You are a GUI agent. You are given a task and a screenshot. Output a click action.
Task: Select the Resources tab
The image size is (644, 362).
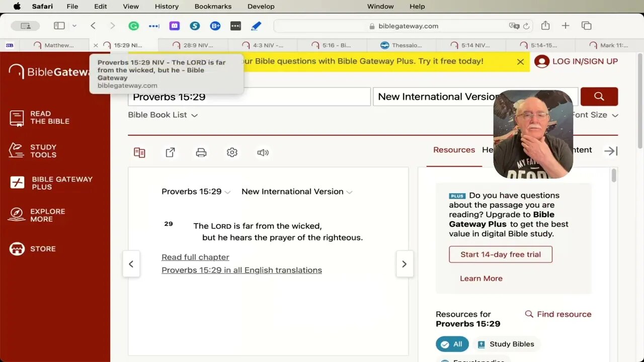(x=454, y=150)
